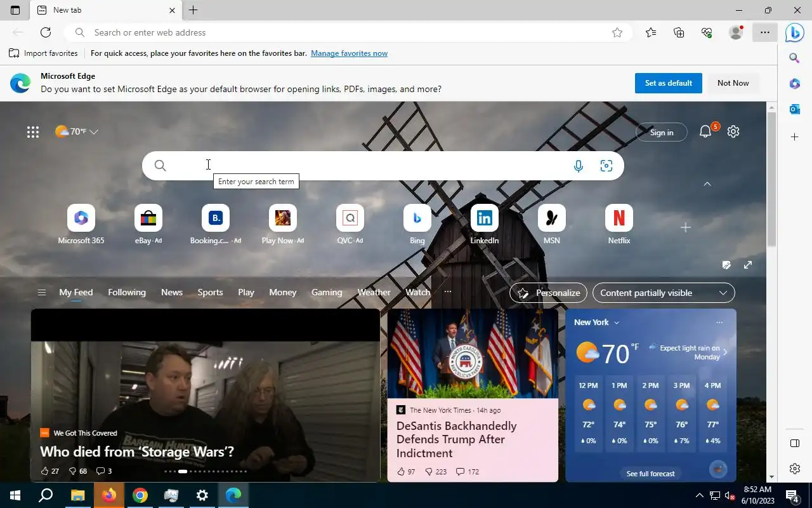Open sidebar settings gear at bottom
The image size is (812, 508).
pos(794,469)
